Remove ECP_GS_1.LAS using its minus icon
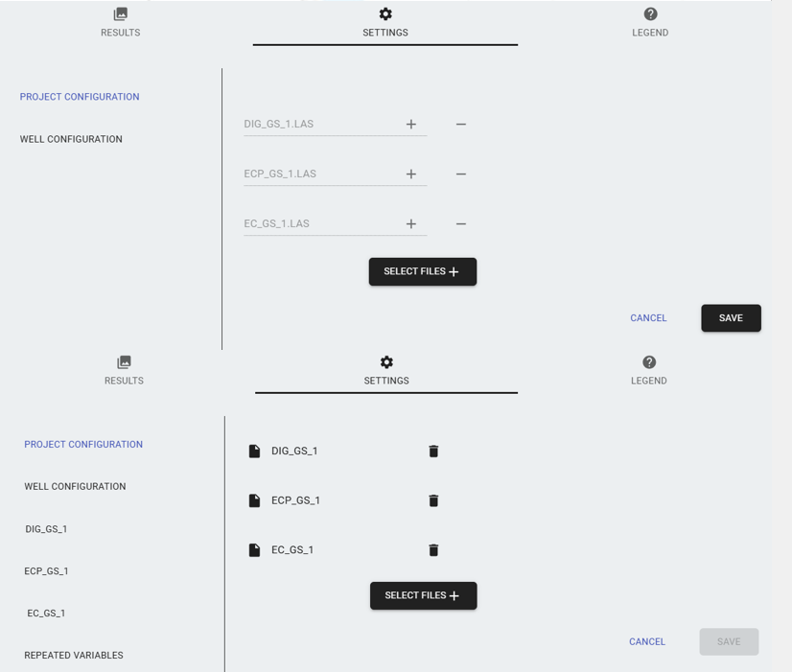Screen dimensions: 792x672 [461, 174]
